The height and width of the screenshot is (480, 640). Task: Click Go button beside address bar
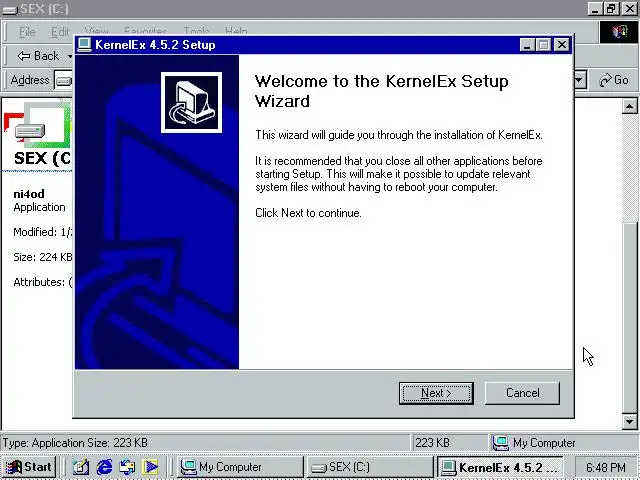pos(614,80)
